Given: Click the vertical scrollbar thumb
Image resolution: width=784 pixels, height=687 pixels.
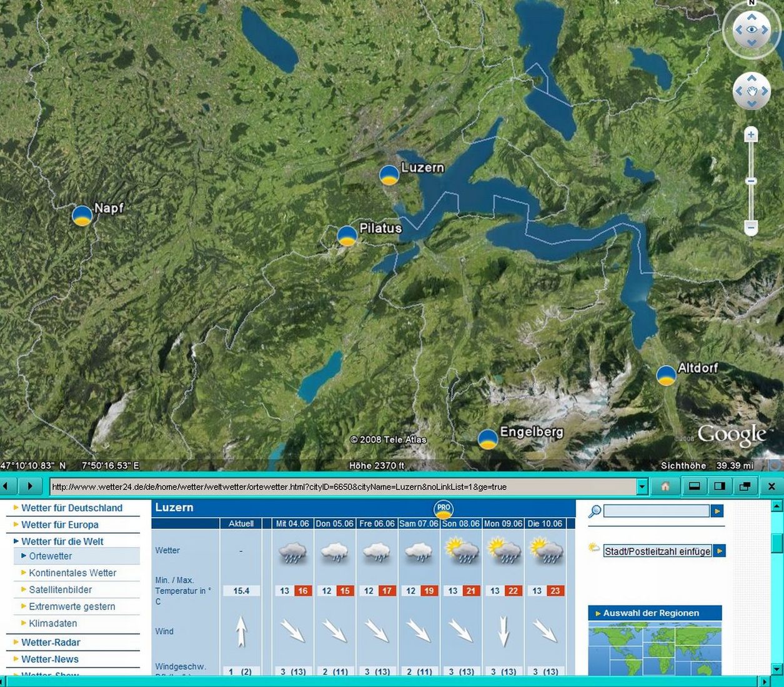Looking at the screenshot, I should [x=777, y=542].
